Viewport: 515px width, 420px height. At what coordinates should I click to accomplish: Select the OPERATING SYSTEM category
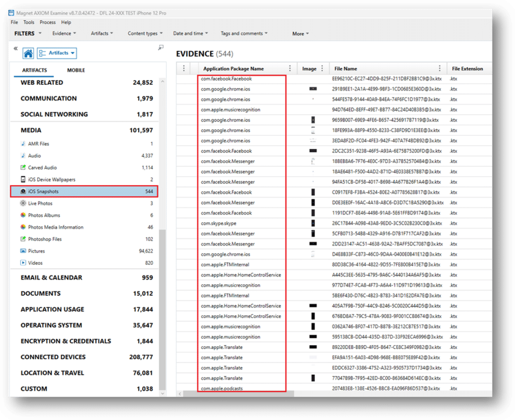(87, 325)
